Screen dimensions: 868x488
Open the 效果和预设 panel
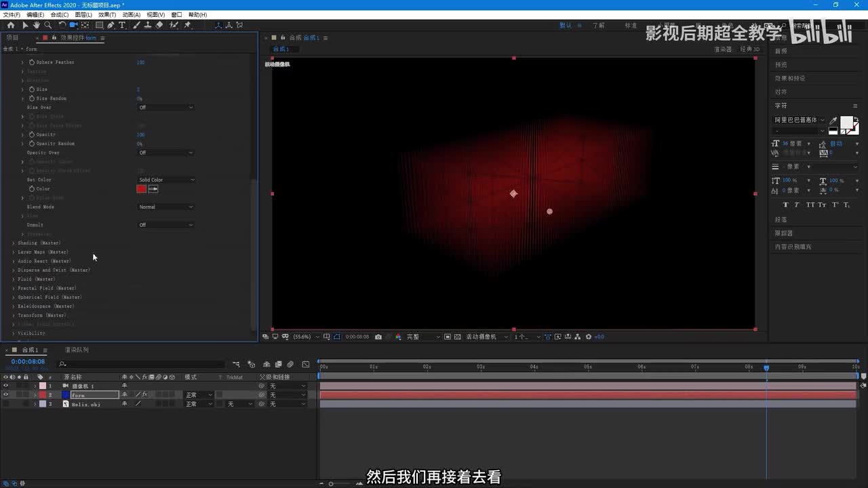coord(790,79)
